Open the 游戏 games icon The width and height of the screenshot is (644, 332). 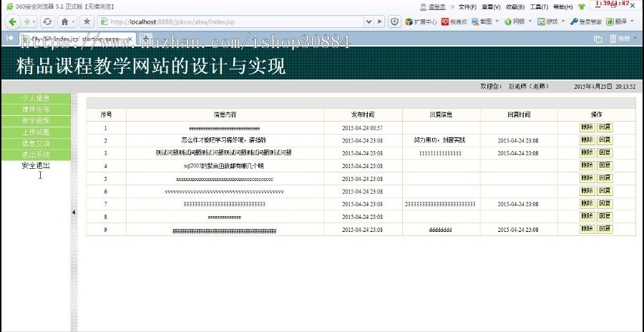pyautogui.click(x=548, y=21)
